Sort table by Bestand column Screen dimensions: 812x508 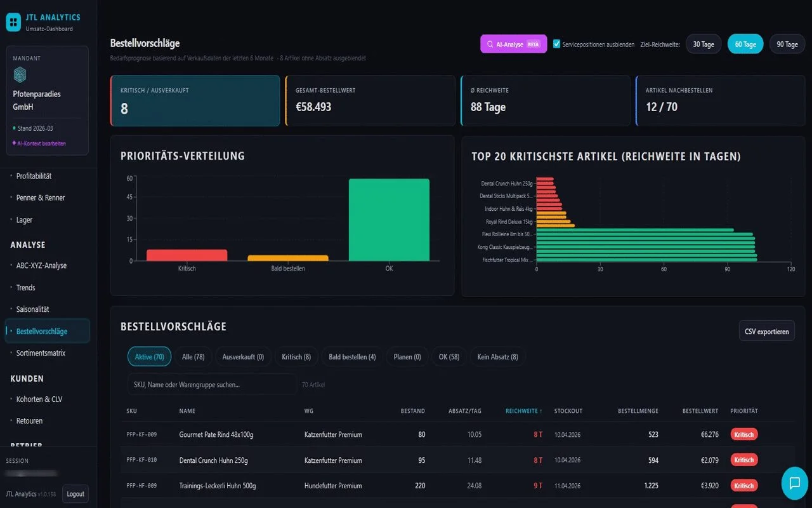pos(412,411)
